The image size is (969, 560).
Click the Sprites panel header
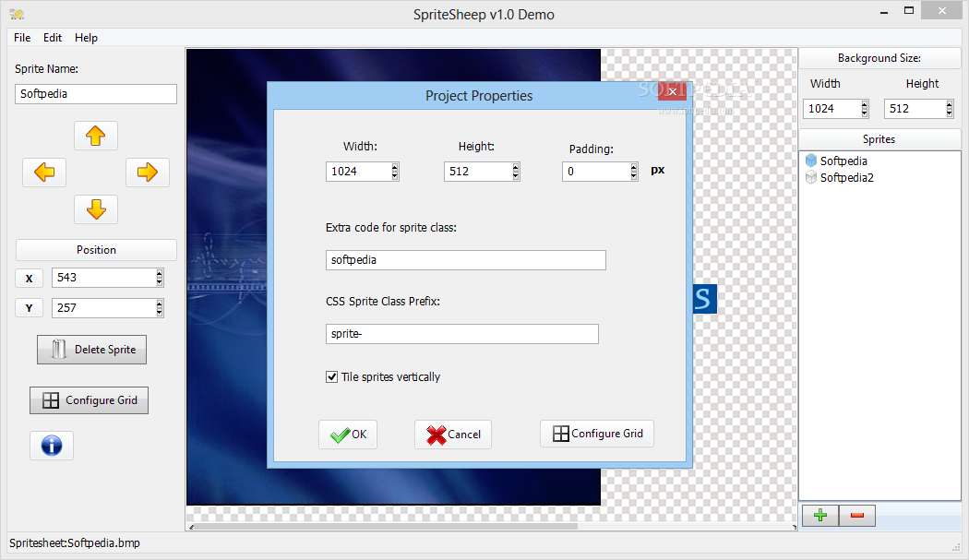pyautogui.click(x=879, y=139)
